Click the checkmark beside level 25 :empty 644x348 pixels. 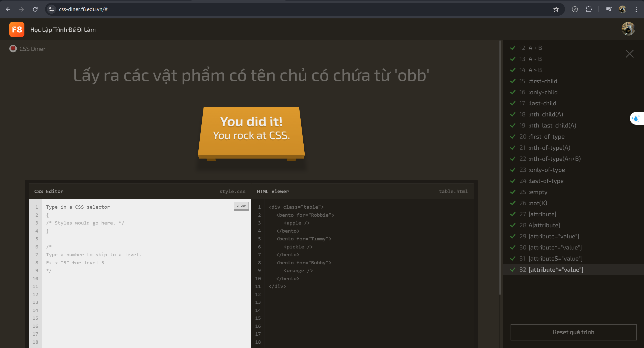(513, 192)
